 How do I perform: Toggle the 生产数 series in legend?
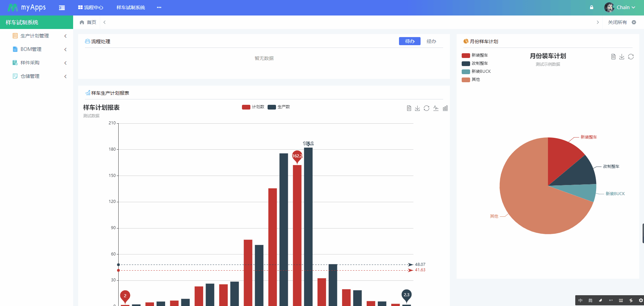(279, 107)
